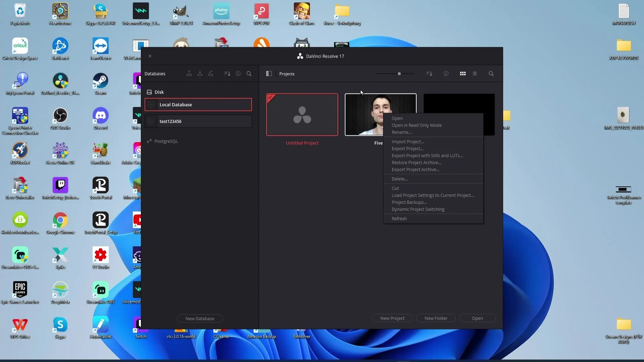Click the New Project button
The width and height of the screenshot is (644, 362).
coord(392,318)
